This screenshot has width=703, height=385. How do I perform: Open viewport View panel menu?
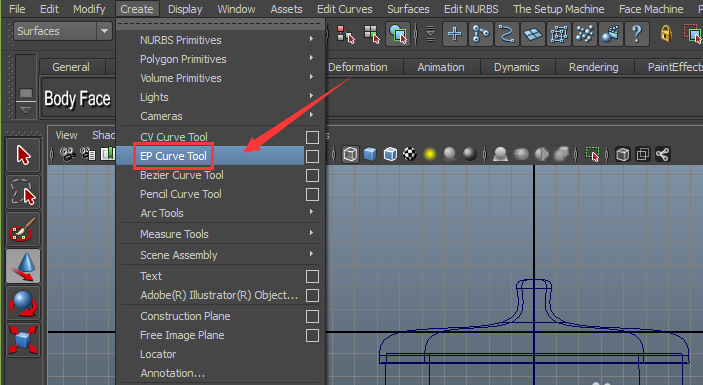pyautogui.click(x=66, y=135)
